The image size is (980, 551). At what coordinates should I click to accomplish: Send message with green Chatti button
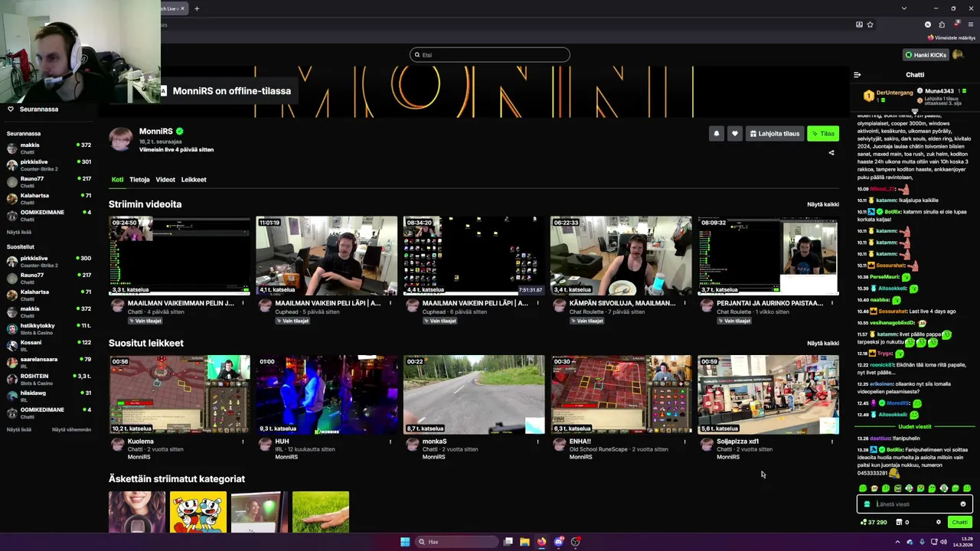tap(959, 523)
